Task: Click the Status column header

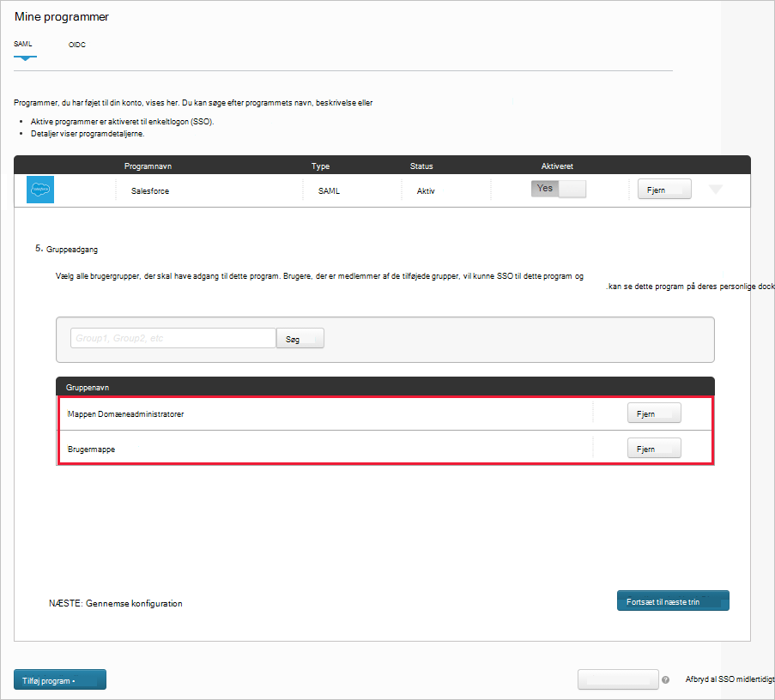Action: pos(421,165)
